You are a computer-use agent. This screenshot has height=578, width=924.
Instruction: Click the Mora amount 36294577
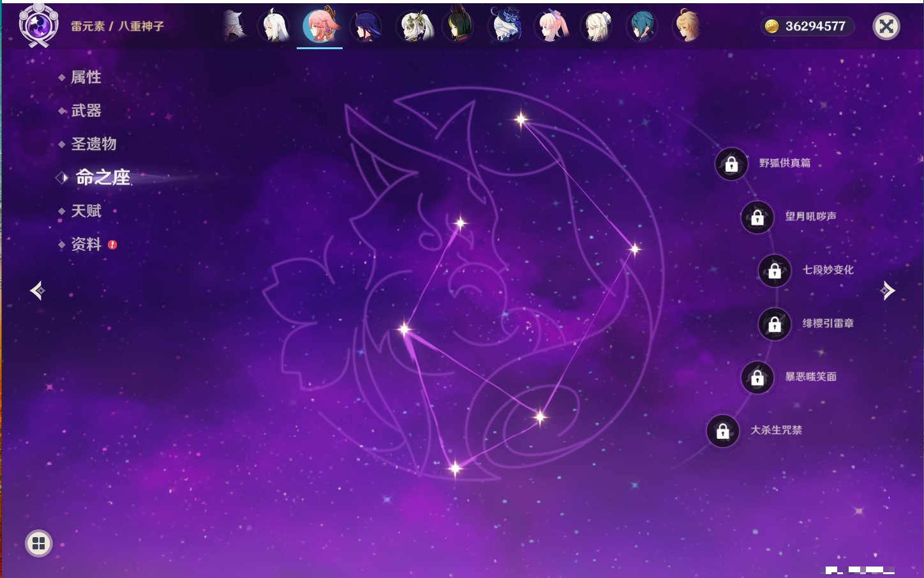tap(815, 26)
